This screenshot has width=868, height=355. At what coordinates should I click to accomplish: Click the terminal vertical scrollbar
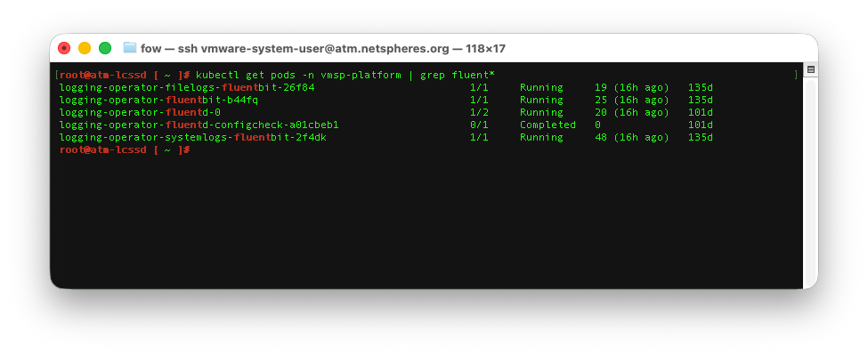coord(810,182)
